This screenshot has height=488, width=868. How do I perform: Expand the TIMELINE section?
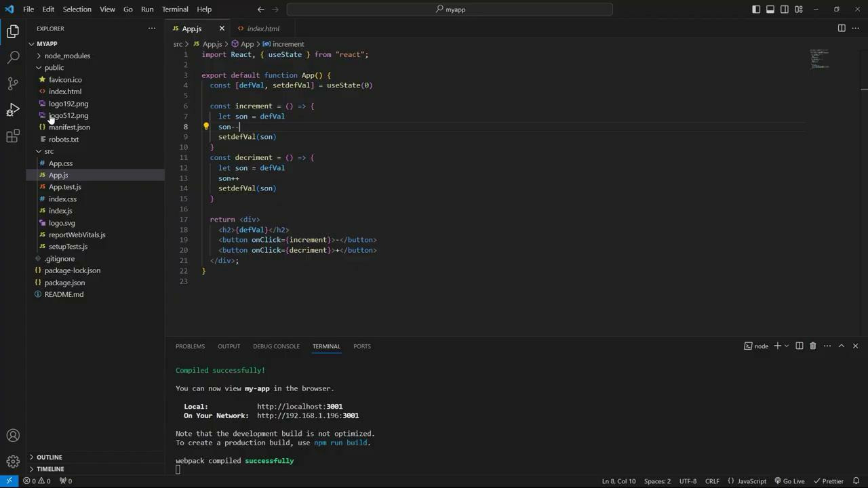(x=50, y=468)
